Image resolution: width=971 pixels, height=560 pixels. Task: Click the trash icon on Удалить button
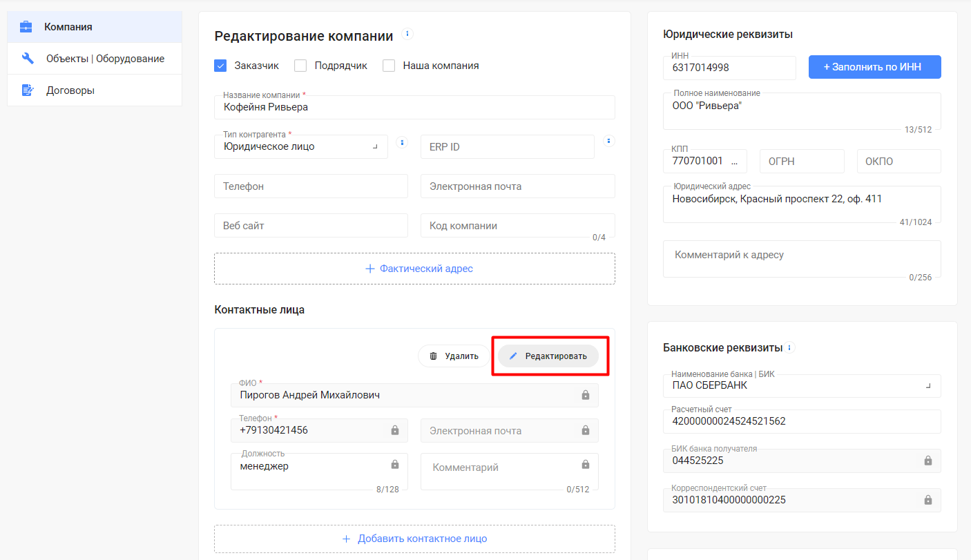pos(434,356)
